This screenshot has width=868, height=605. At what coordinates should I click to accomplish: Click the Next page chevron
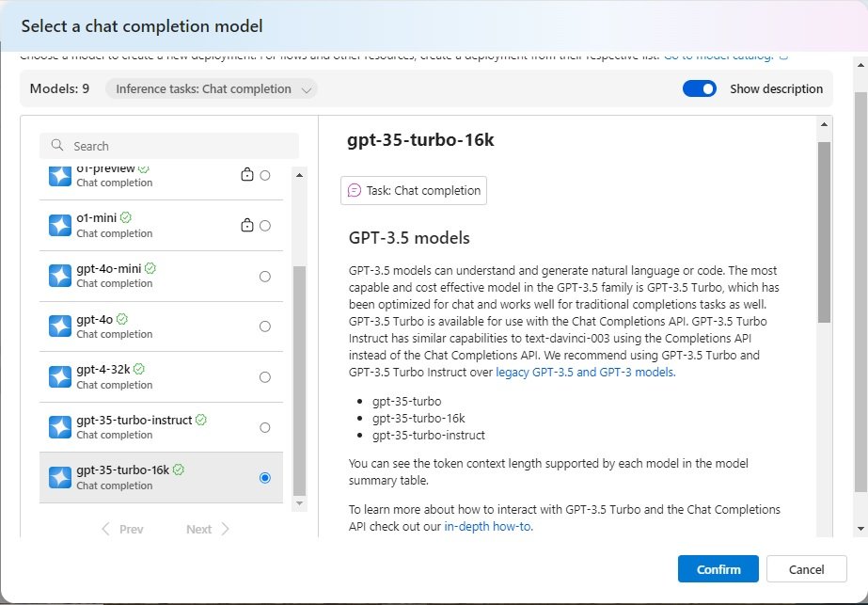pyautogui.click(x=225, y=529)
